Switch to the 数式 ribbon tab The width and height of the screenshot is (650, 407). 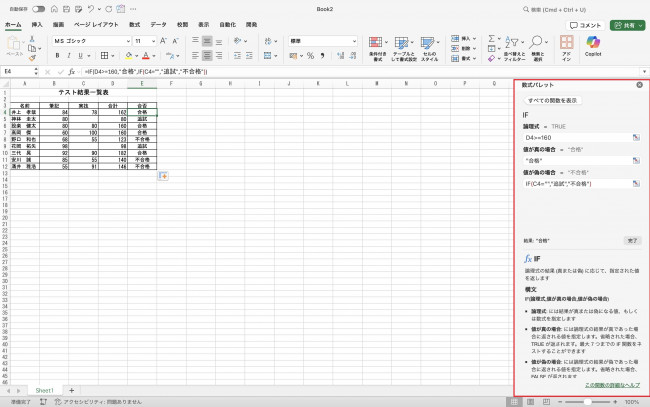(x=134, y=23)
